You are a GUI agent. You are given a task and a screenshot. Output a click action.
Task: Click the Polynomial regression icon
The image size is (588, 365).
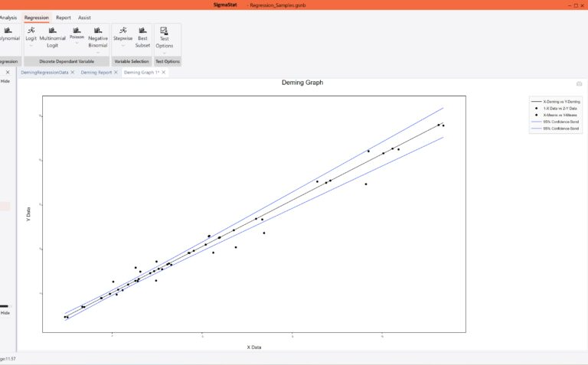(x=8, y=31)
